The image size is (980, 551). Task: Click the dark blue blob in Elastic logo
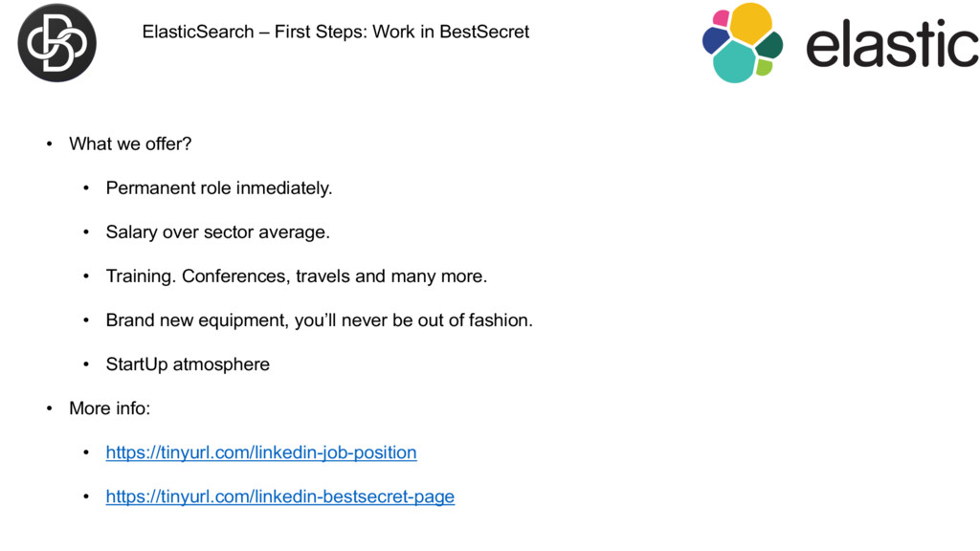pos(715,41)
